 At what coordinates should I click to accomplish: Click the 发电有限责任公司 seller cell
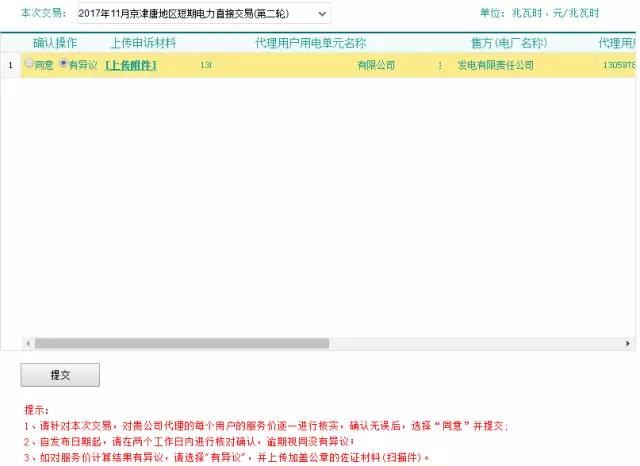pos(495,65)
